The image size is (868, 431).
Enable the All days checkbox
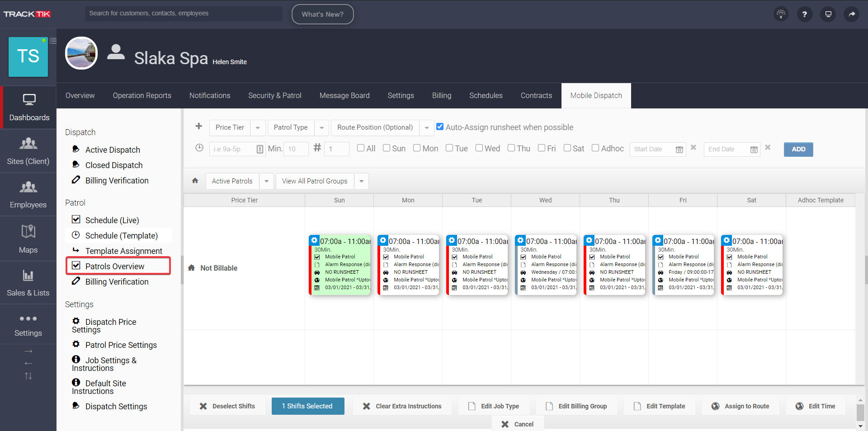[360, 148]
